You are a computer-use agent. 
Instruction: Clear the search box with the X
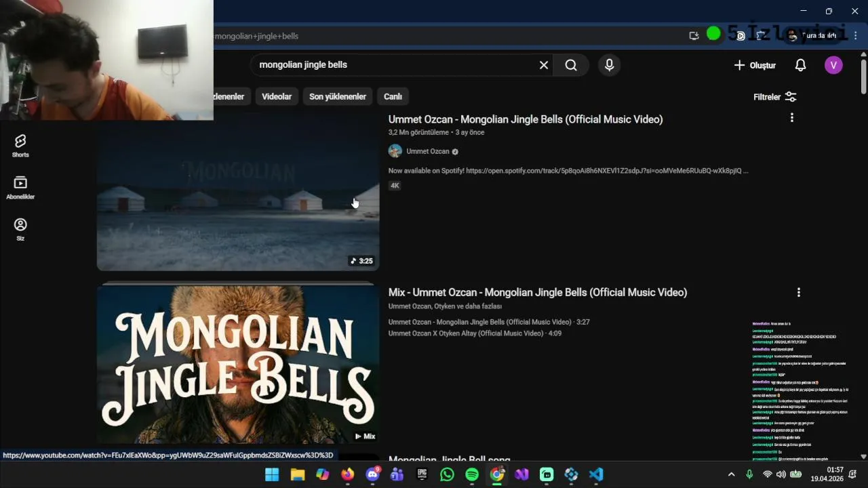[544, 65]
